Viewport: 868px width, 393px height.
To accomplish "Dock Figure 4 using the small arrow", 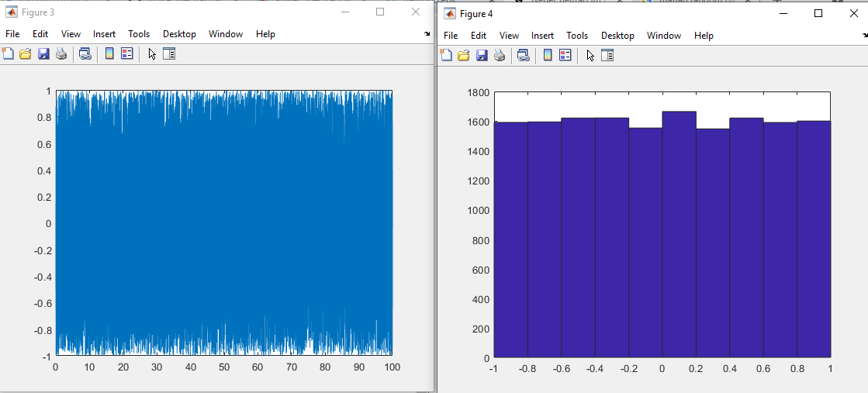I will point(864,36).
